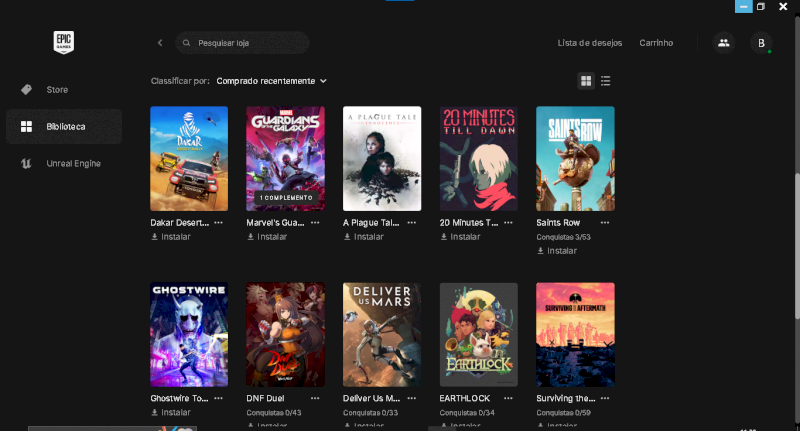This screenshot has height=431, width=800.
Task: Open options menu for Deliver Us Mars
Action: tap(412, 398)
